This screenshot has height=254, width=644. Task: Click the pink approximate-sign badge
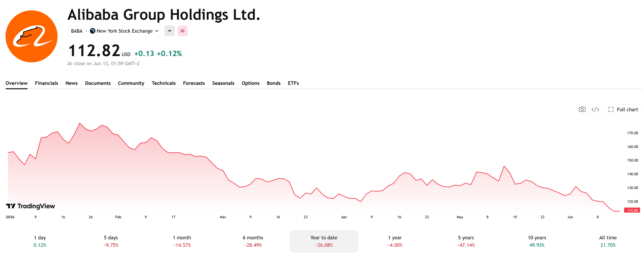coord(183,31)
